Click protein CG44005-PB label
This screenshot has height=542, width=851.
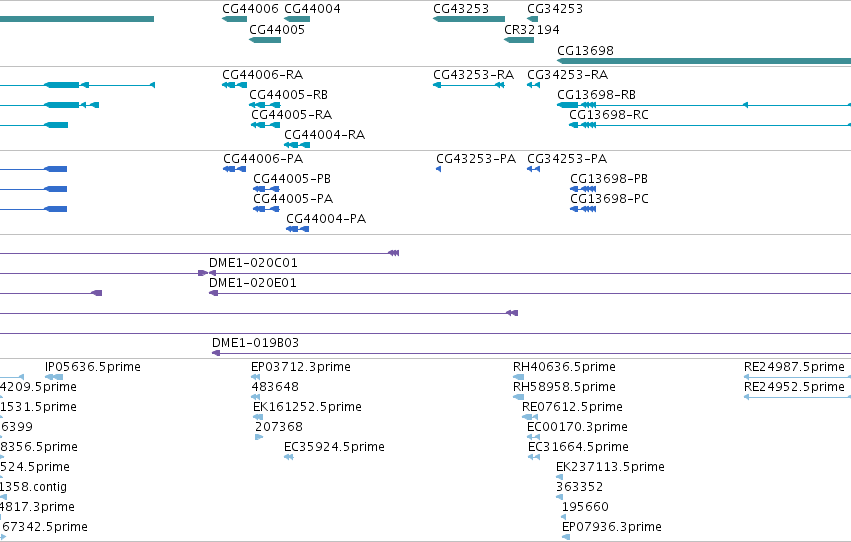pyautogui.click(x=292, y=178)
